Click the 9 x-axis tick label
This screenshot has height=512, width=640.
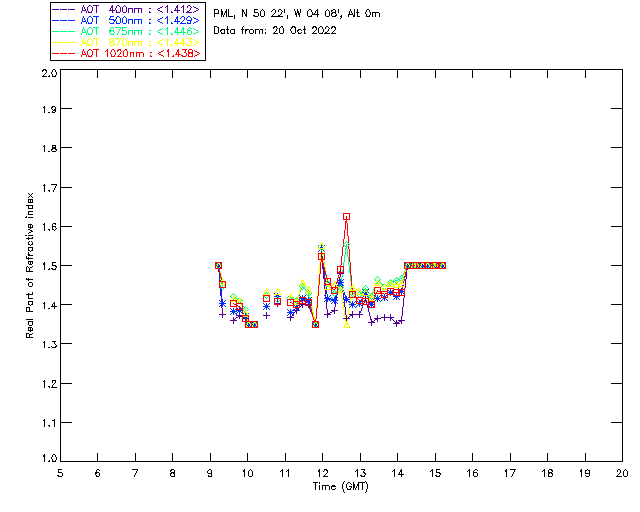pyautogui.click(x=210, y=473)
